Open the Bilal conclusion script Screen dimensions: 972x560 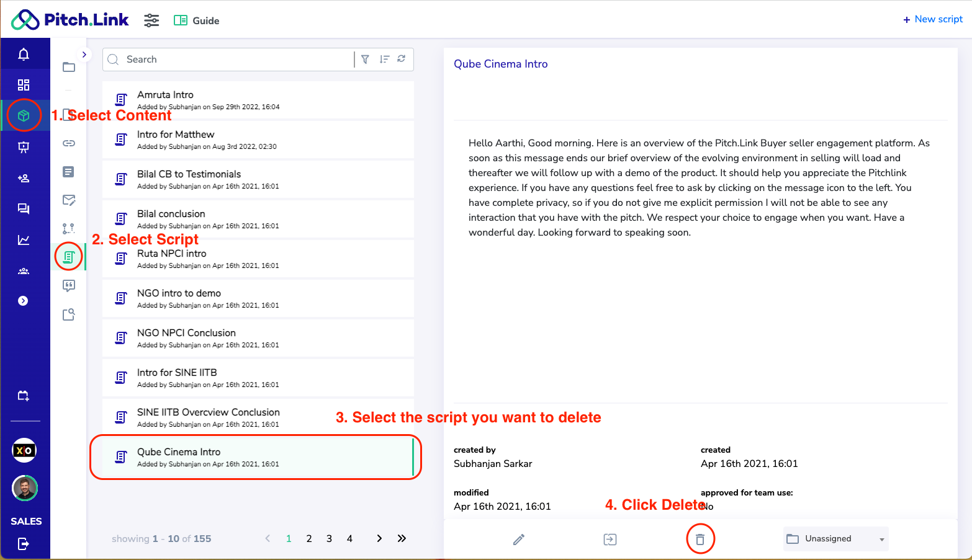258,219
